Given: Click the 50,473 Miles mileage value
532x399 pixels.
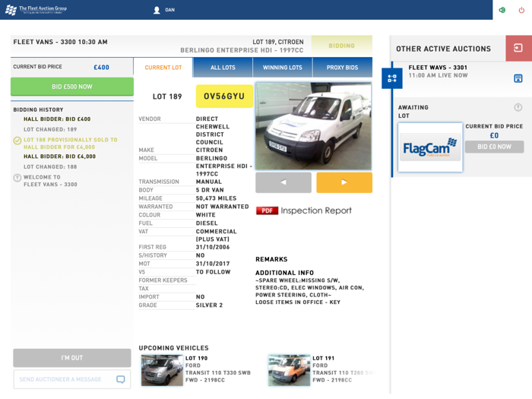Looking at the screenshot, I should pos(216,198).
